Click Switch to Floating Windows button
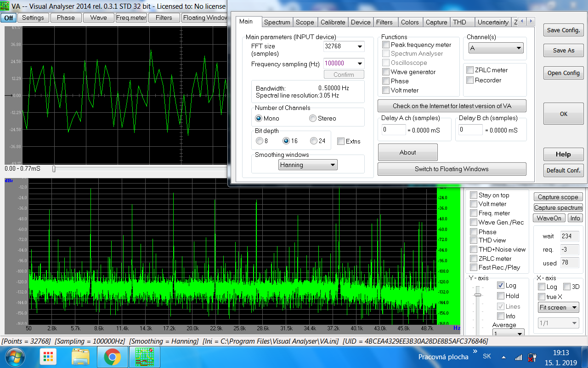The width and height of the screenshot is (588, 368). click(452, 169)
